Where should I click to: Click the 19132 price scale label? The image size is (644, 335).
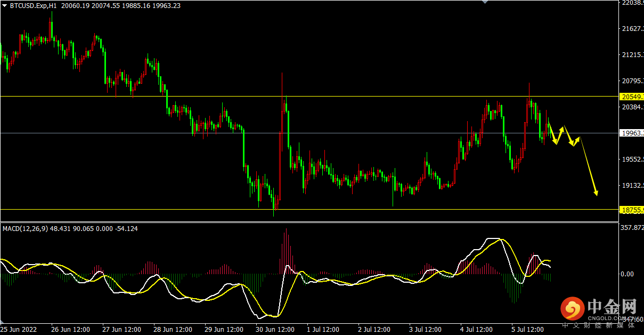(x=632, y=186)
